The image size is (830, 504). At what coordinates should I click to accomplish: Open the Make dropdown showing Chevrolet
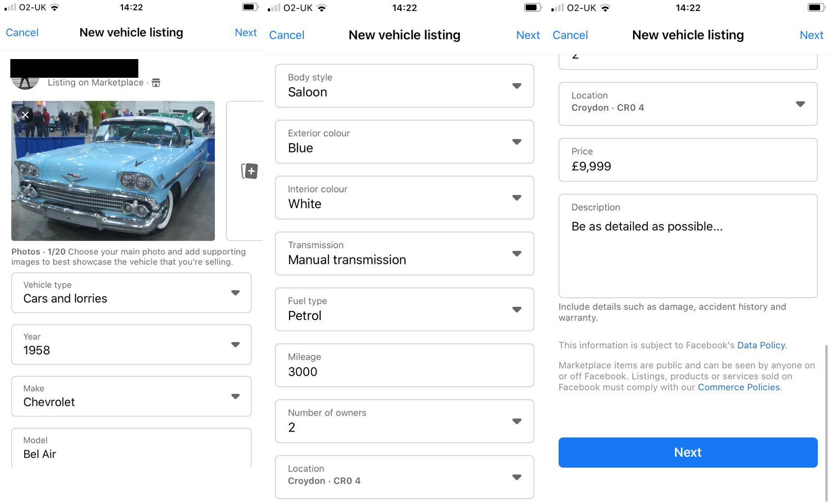[x=131, y=396]
